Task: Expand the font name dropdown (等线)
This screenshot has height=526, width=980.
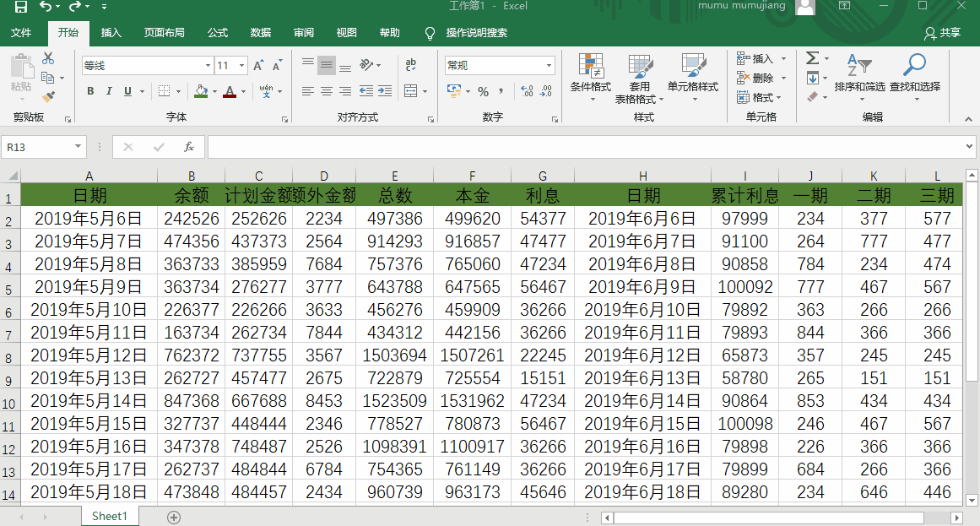Action: (x=208, y=65)
